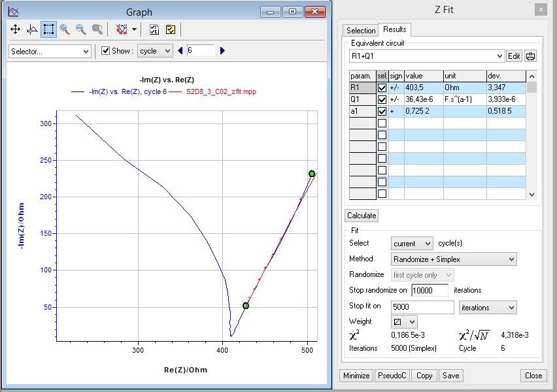Click Edit to modify the circuit
557x392 pixels.
(x=514, y=56)
